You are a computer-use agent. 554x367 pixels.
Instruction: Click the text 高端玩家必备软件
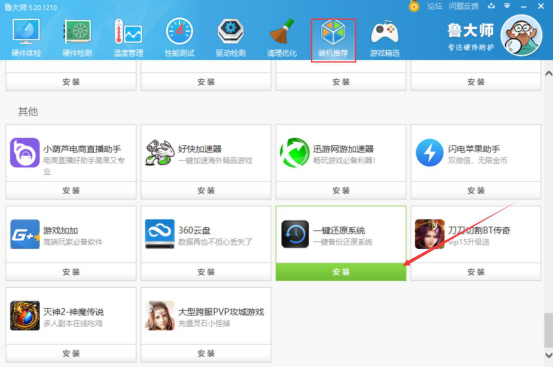coord(73,242)
